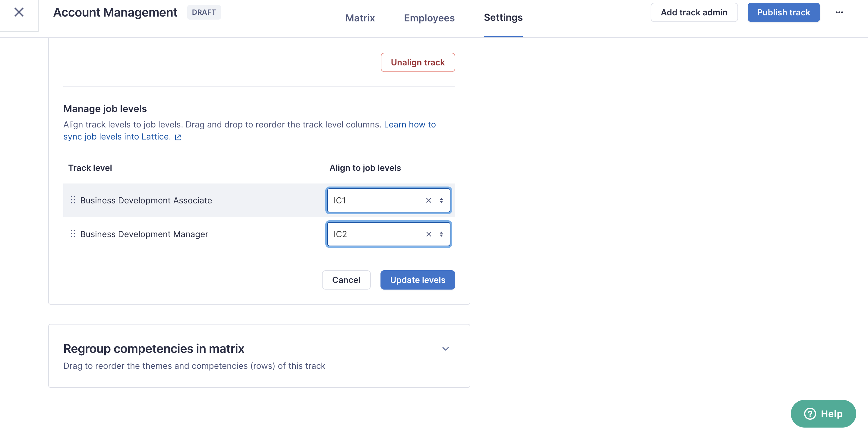Viewport: 868px width, 436px height.
Task: Clear the IC1 selection with the X
Action: tap(428, 200)
